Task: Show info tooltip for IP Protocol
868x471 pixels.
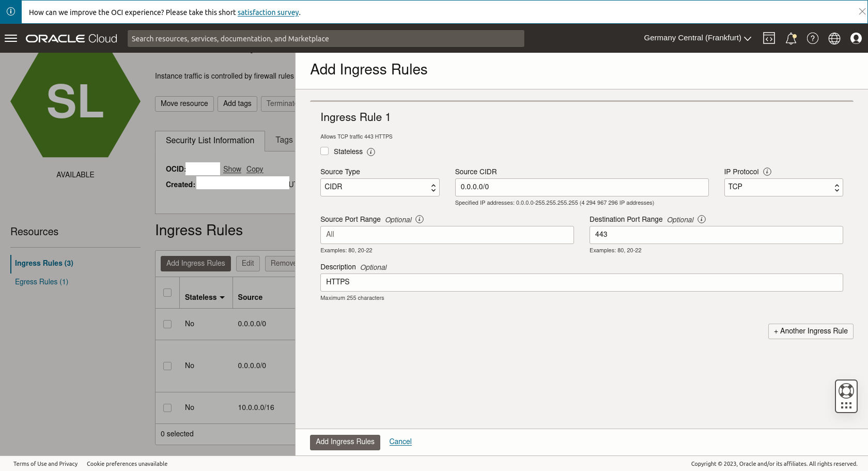Action: [x=767, y=172]
